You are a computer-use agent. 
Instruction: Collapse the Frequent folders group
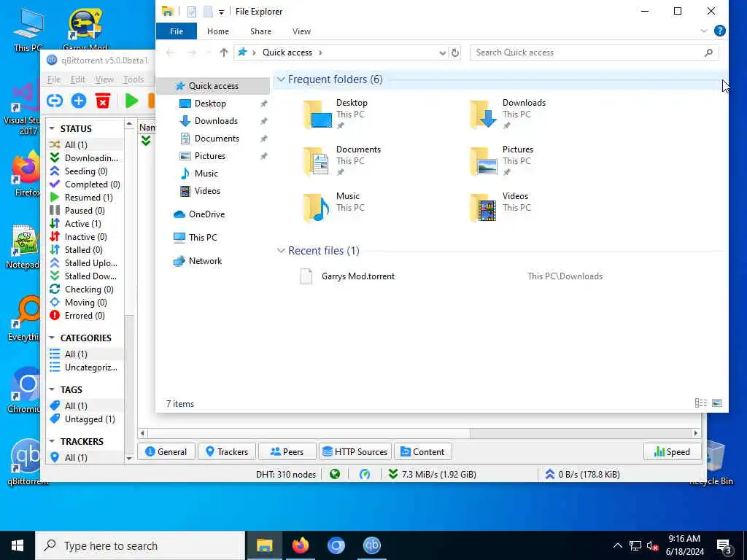(281, 79)
